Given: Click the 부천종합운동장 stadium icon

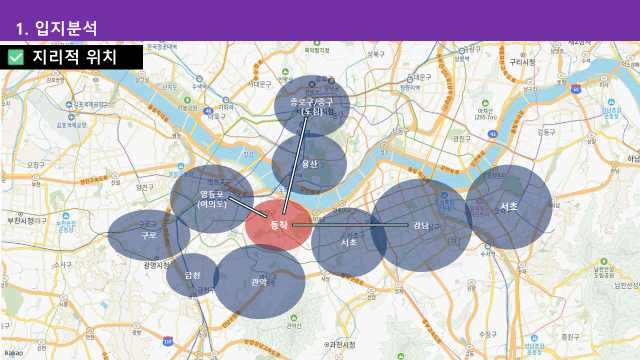Looking at the screenshot, I should point(66,216).
